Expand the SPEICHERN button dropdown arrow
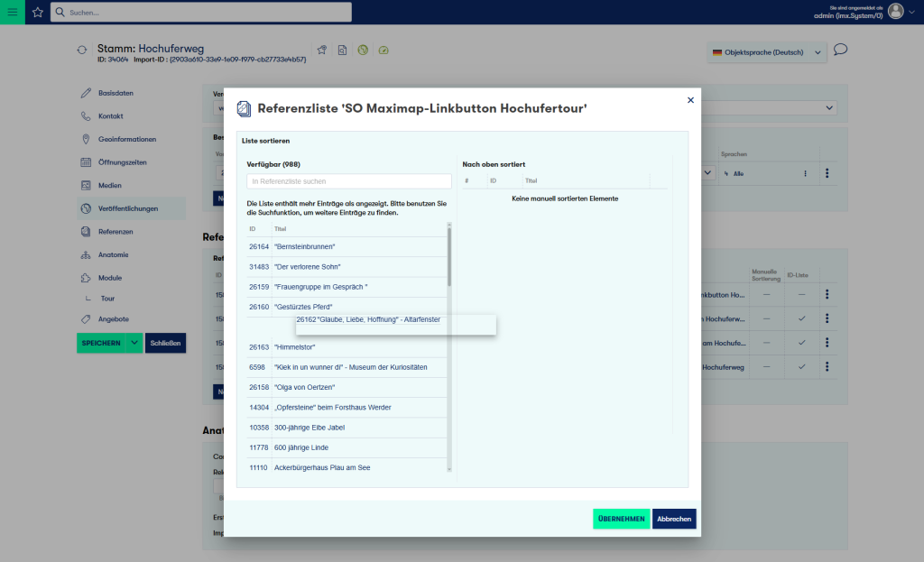Image resolution: width=924 pixels, height=562 pixels. (134, 343)
